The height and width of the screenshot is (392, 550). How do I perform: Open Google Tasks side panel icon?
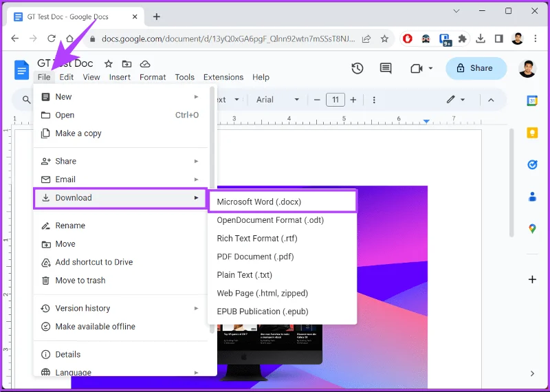[x=532, y=164]
